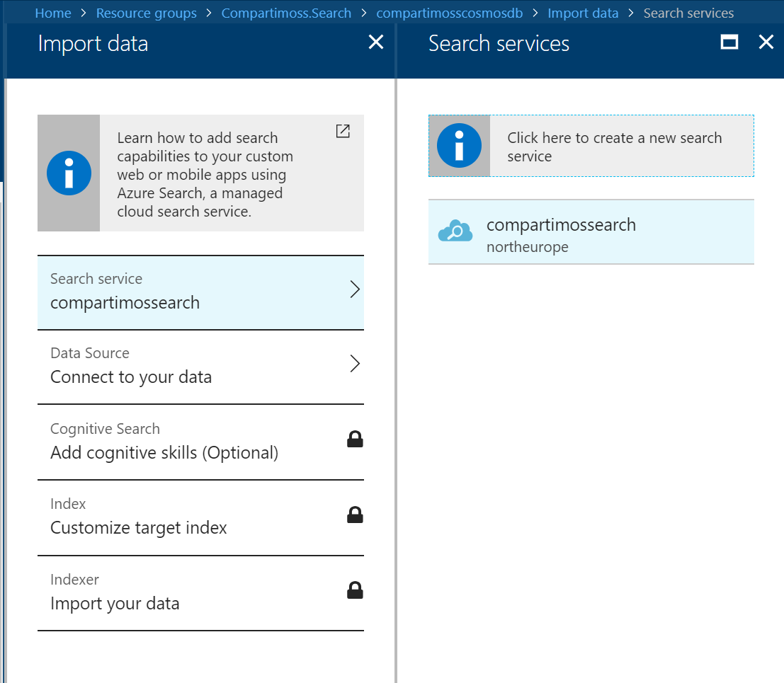Viewport: 784px width, 683px height.
Task: Open external link icon in info box
Action: pos(343,131)
